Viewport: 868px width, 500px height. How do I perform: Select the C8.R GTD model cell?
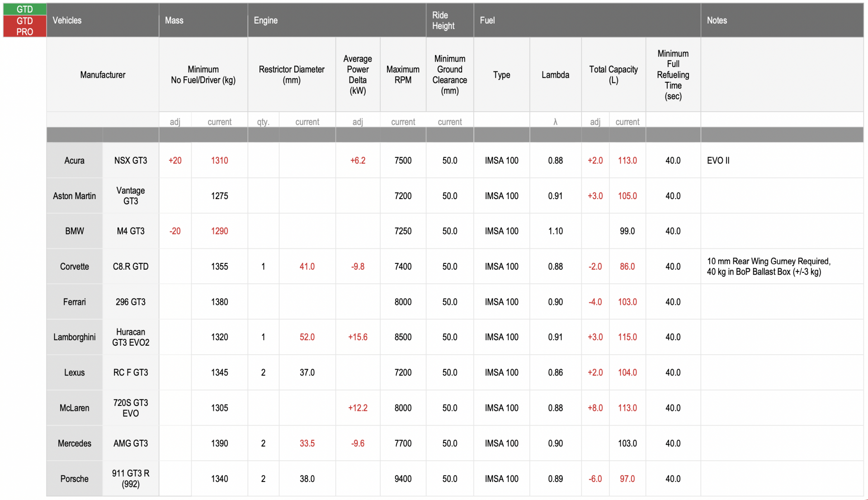131,267
